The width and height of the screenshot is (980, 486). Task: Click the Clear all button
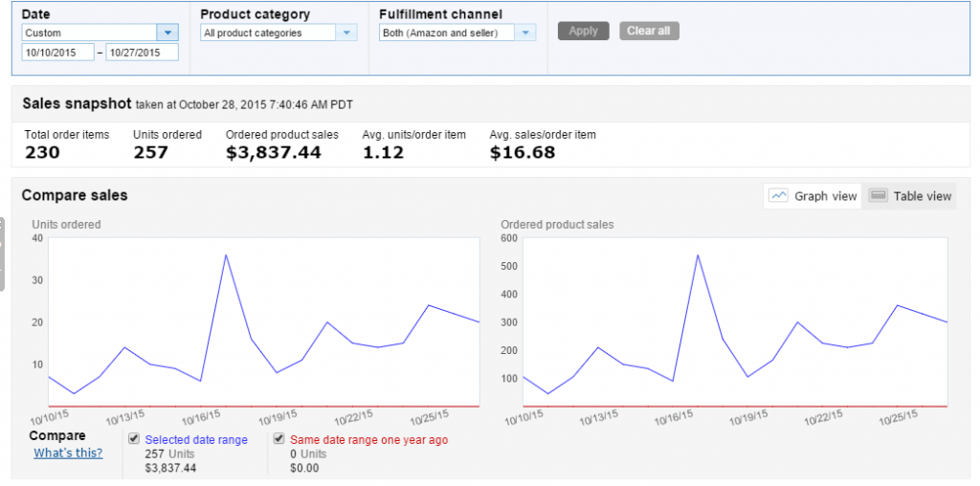tap(649, 31)
